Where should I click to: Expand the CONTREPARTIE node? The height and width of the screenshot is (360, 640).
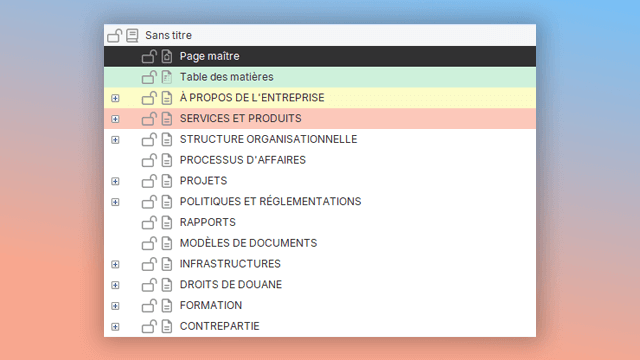tap(116, 327)
